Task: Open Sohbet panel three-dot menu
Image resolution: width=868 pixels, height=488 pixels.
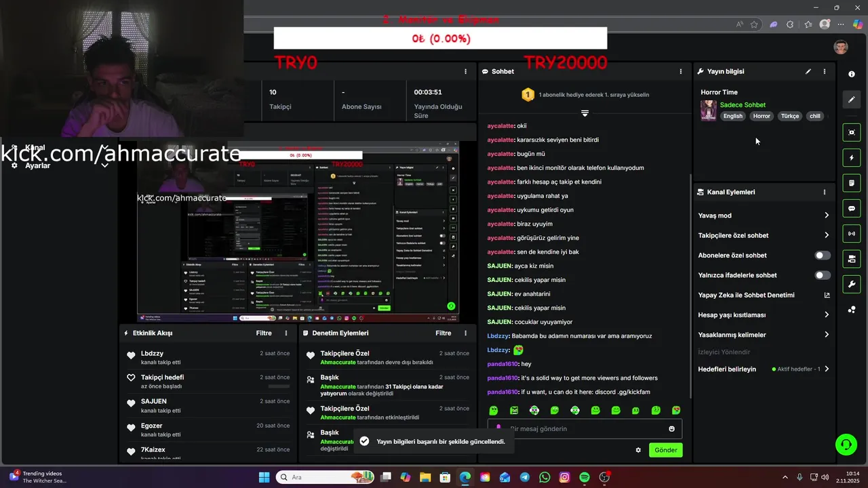Action: [x=681, y=71]
